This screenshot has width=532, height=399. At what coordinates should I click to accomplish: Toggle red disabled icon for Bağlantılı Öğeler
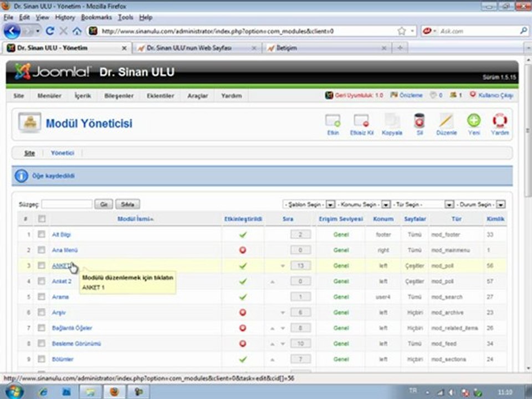coord(243,328)
